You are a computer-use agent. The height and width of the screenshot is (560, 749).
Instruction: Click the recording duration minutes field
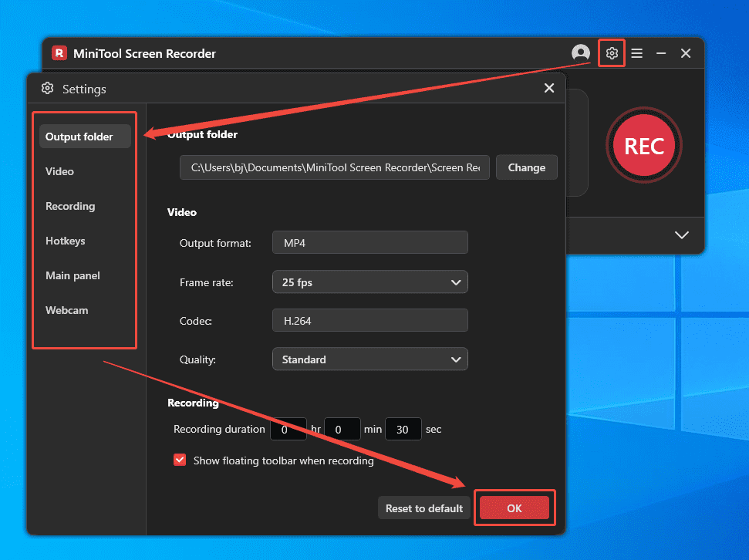click(x=342, y=429)
